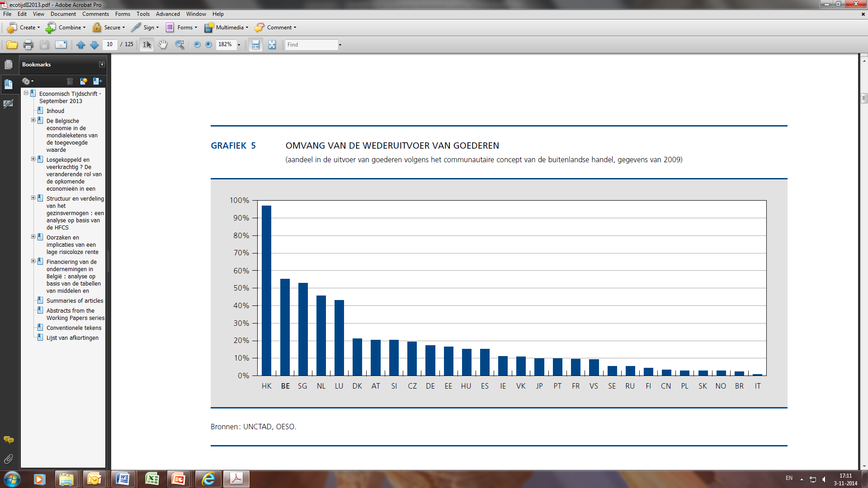The height and width of the screenshot is (488, 868).
Task: Click the expand current bookmark icon
Action: tap(97, 81)
